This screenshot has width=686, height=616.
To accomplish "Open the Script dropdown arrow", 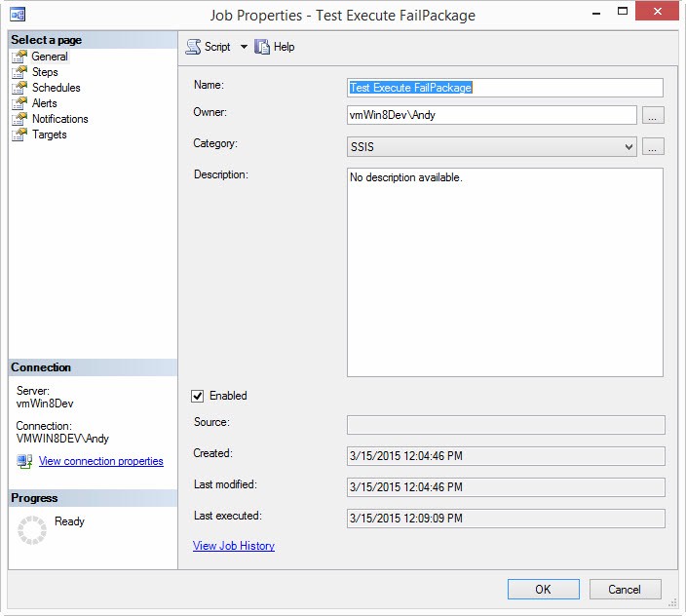I will click(x=244, y=47).
